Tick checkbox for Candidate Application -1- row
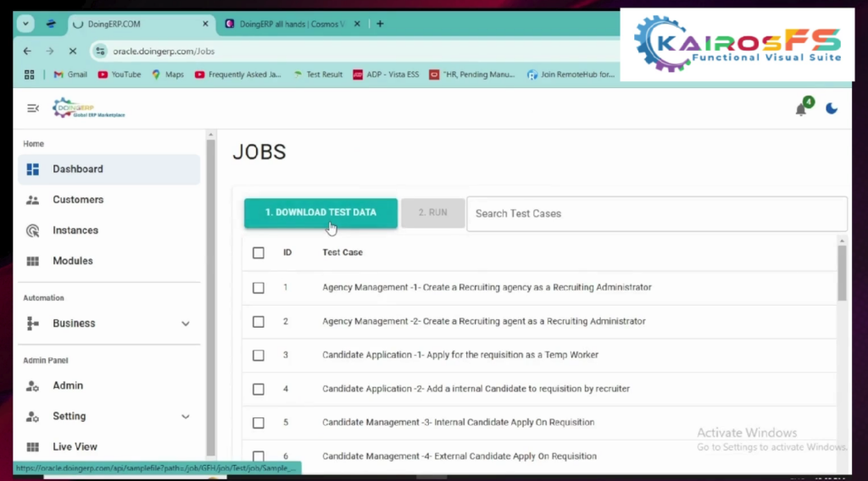This screenshot has height=481, width=868. coord(259,355)
